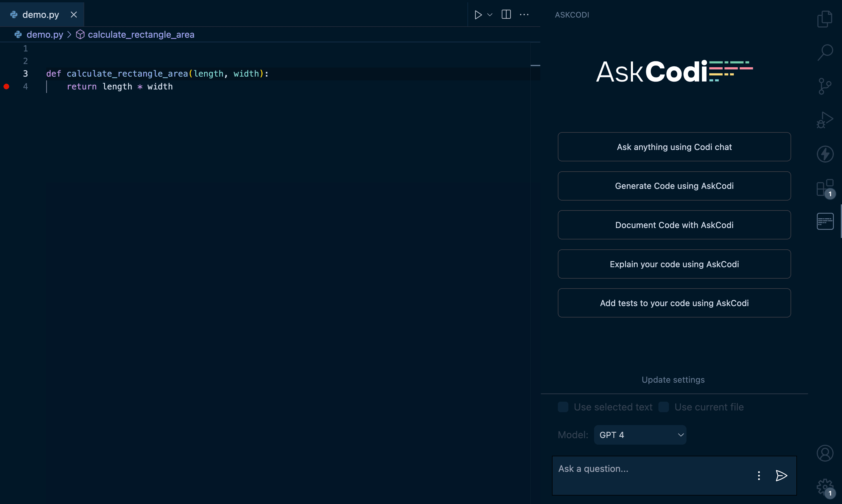
Task: Open the GPT 4 model dropdown
Action: coord(640,435)
